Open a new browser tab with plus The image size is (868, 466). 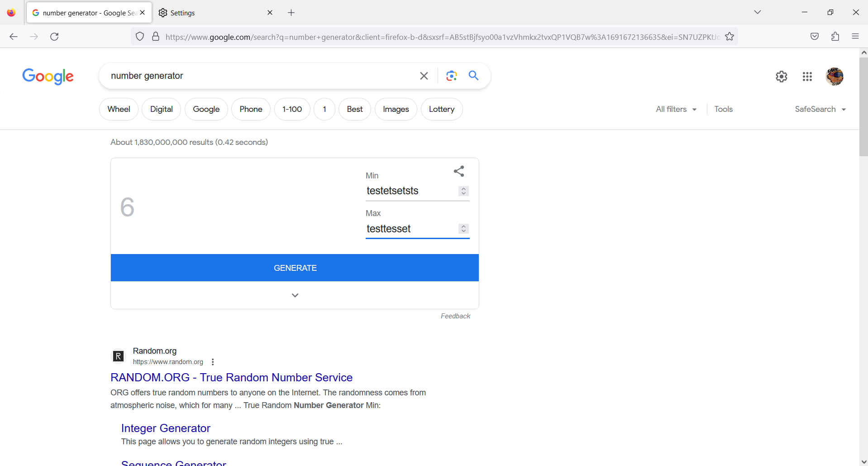291,13
